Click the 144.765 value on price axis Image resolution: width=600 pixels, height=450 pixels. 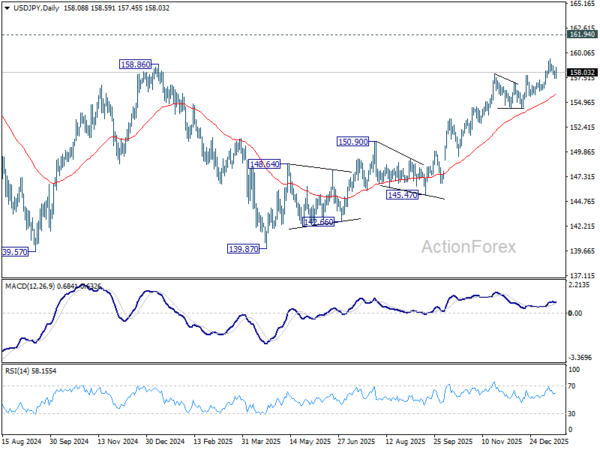(582, 201)
